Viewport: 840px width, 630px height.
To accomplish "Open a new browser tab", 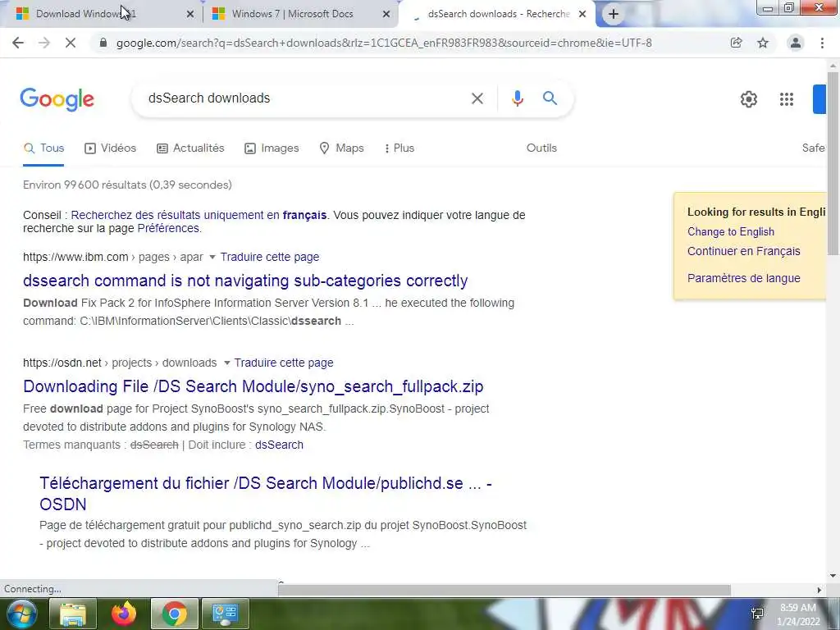I will click(614, 15).
